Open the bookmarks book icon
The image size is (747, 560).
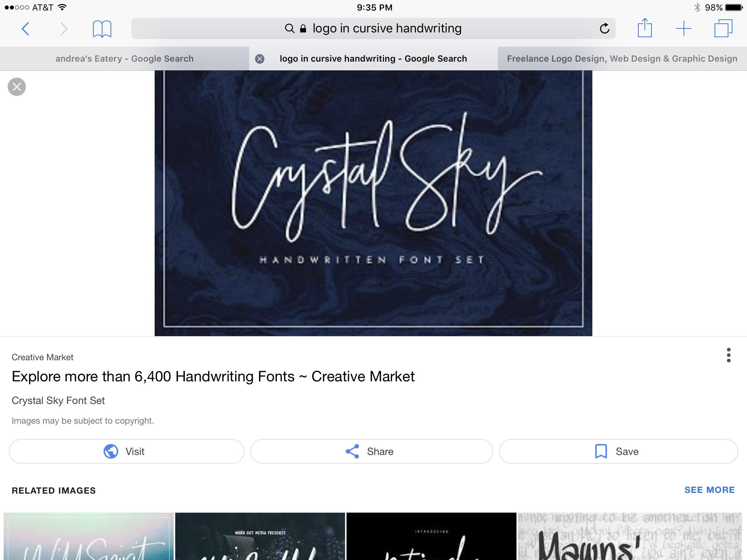click(x=102, y=28)
